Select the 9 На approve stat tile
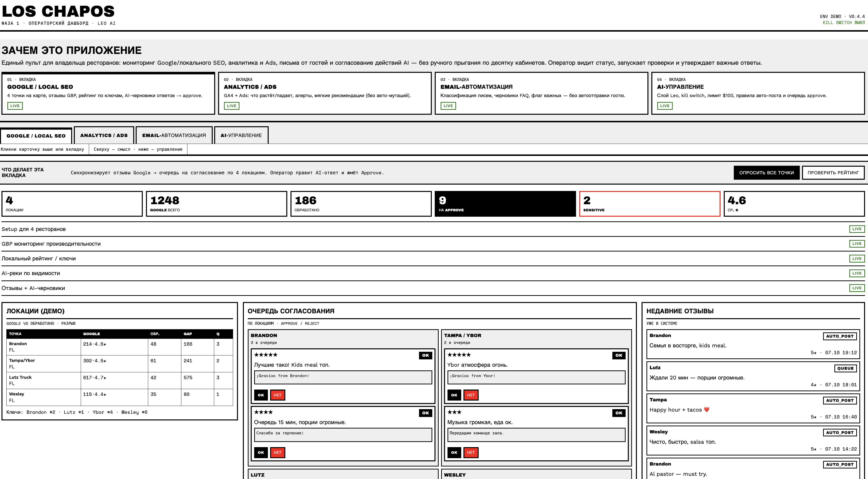This screenshot has width=868, height=479. coord(505,204)
